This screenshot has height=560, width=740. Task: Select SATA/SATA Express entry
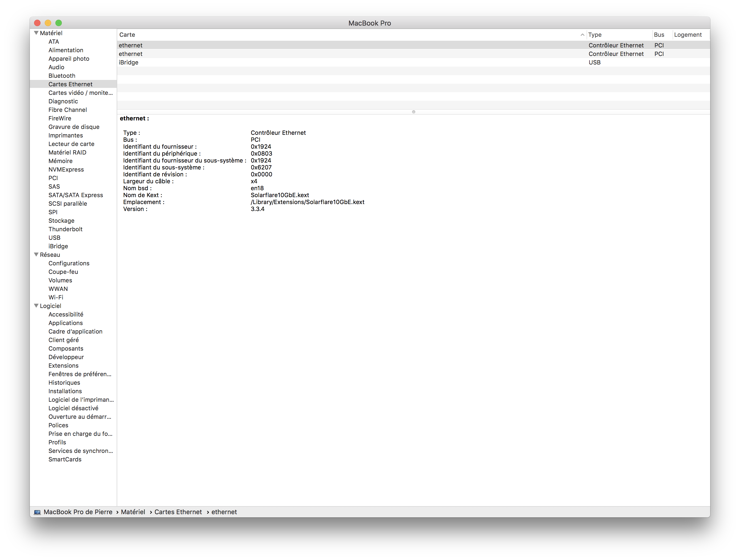[x=76, y=195]
